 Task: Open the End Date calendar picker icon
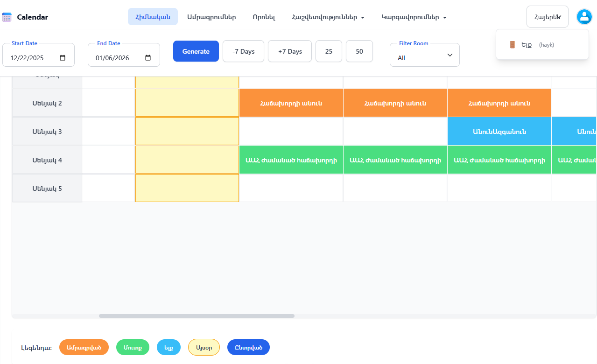coord(148,58)
